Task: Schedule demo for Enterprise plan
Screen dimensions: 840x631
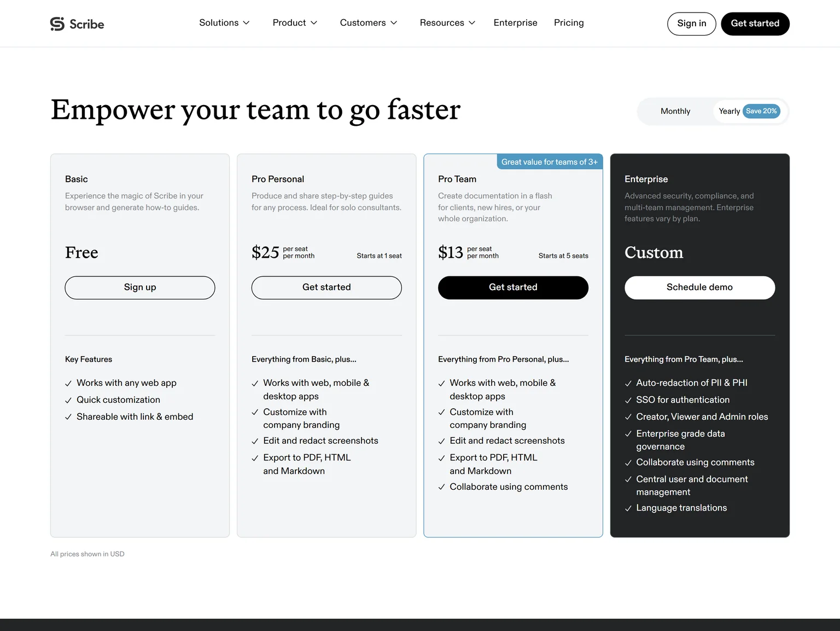Action: (699, 287)
